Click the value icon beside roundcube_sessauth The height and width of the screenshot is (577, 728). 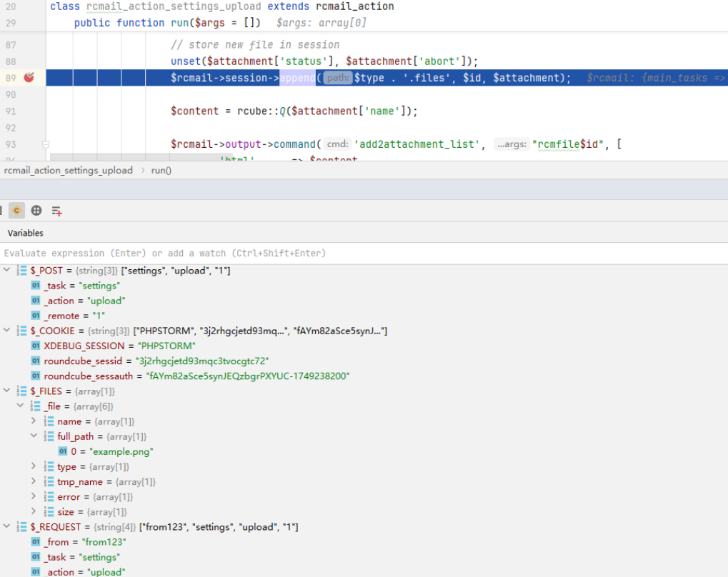click(36, 376)
